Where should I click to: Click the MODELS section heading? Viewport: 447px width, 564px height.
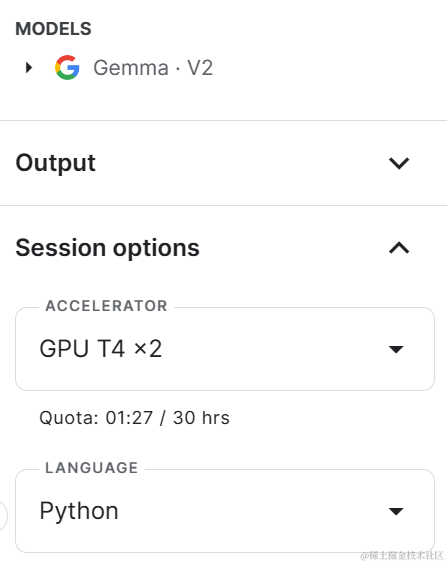pyautogui.click(x=53, y=28)
